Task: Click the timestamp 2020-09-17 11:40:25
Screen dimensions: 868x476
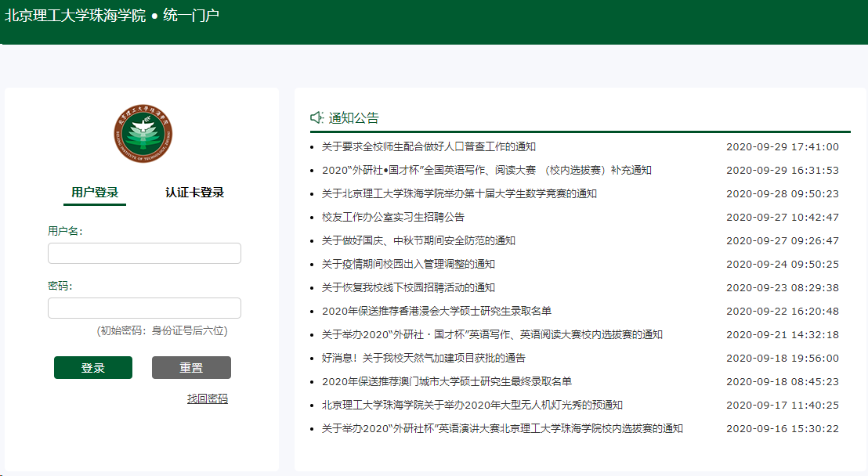Action: pos(783,406)
